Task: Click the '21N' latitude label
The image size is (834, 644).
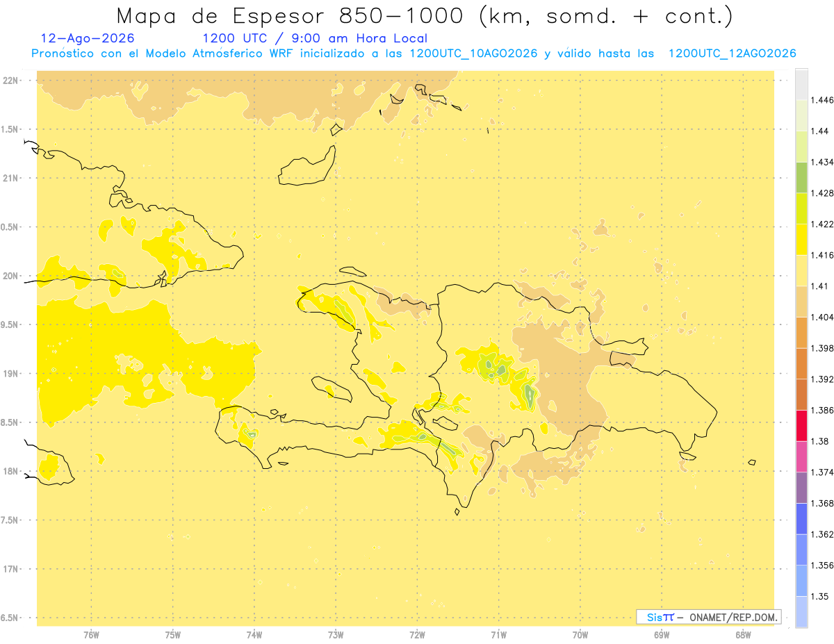Action: click(x=12, y=178)
